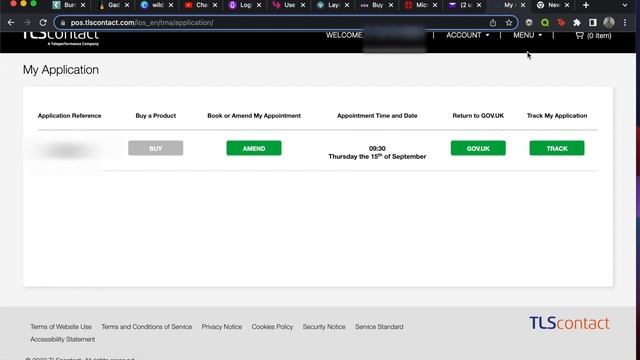The width and height of the screenshot is (640, 360).
Task: Open a new tab with plus icon
Action: pyautogui.click(x=586, y=5)
